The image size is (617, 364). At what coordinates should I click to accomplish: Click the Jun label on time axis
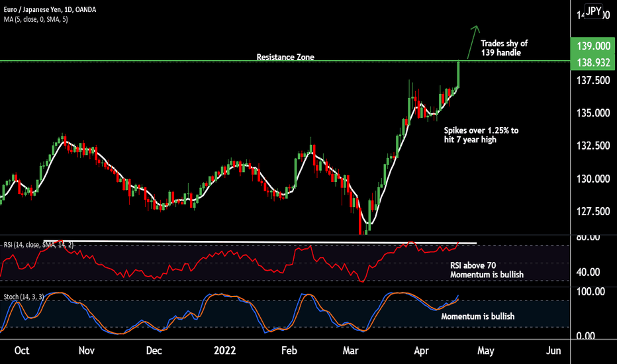[553, 351]
